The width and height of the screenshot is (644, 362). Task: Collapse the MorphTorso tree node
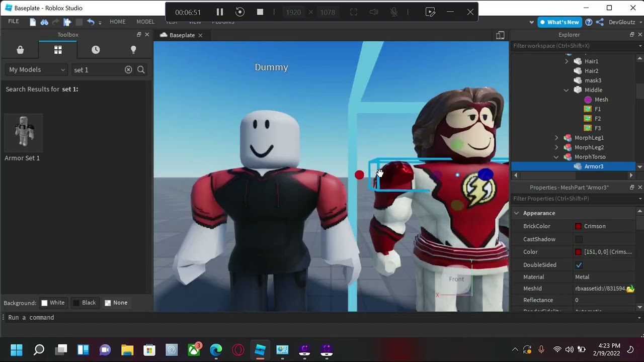556,157
